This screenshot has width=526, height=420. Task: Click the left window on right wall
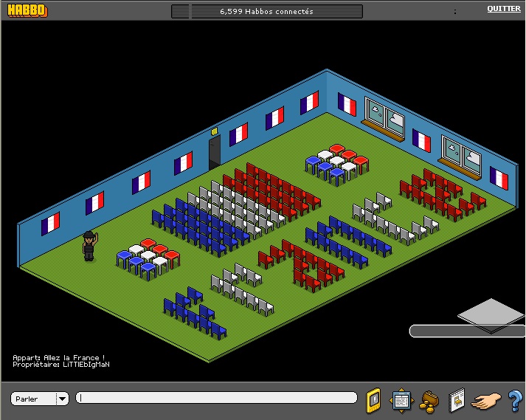click(x=384, y=117)
